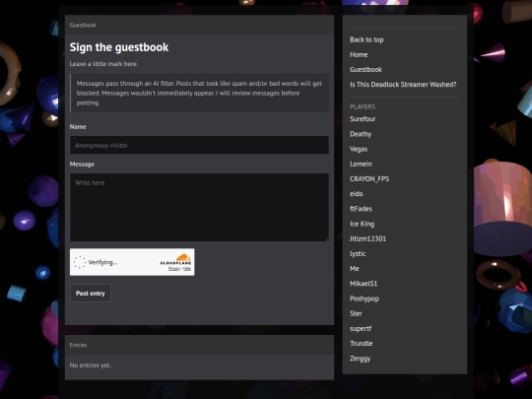Screen dimensions: 532x399
Task: Click the verifying spinner in the Cloudflare widget
Action: 80,262
